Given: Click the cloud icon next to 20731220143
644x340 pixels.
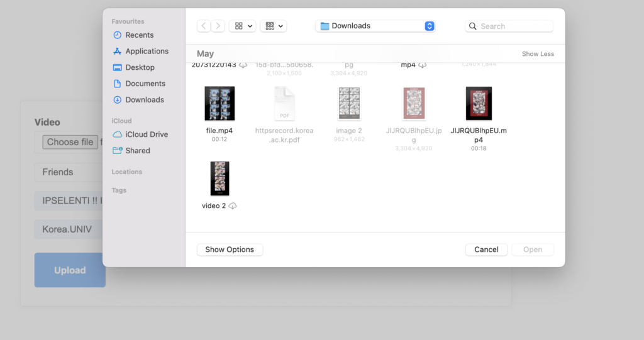Looking at the screenshot, I should 243,65.
